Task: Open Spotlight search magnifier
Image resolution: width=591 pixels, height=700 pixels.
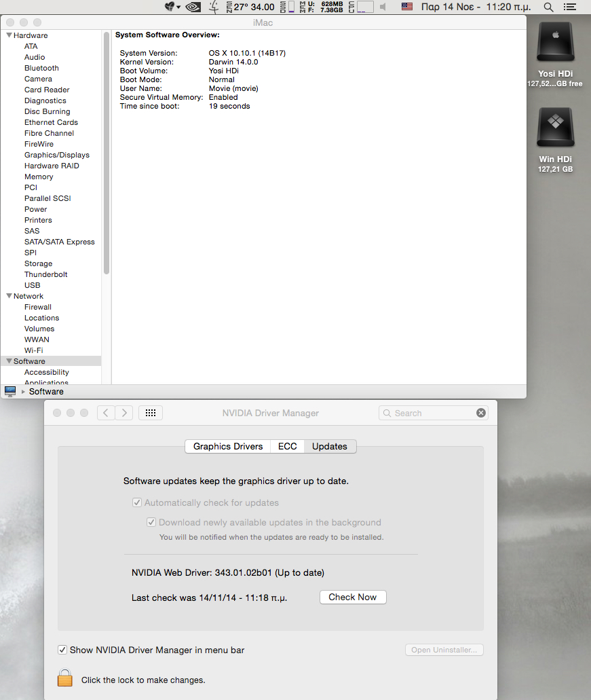Action: [549, 7]
